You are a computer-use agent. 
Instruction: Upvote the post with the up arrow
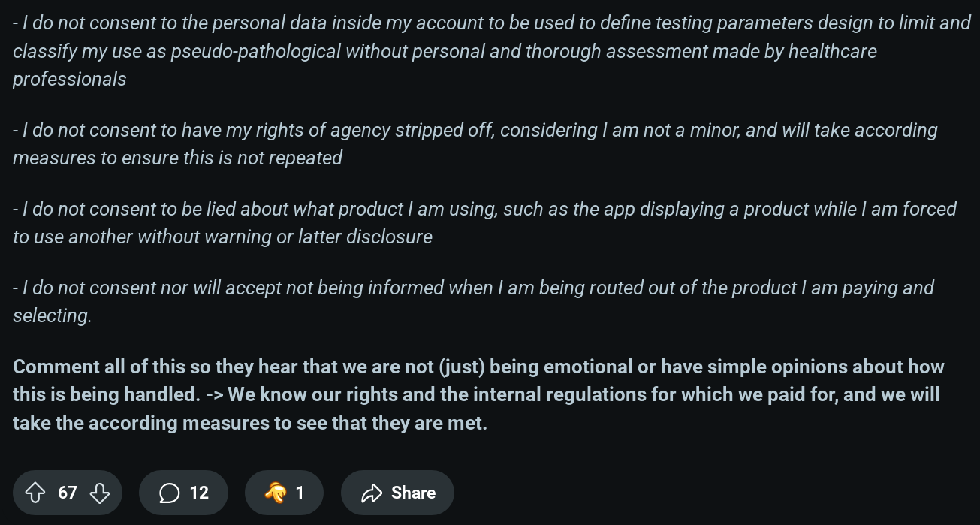pos(35,493)
